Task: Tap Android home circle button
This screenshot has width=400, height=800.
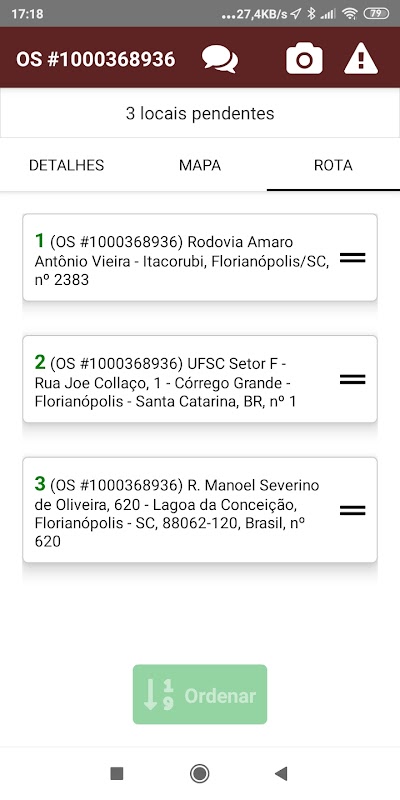Action: click(x=199, y=773)
